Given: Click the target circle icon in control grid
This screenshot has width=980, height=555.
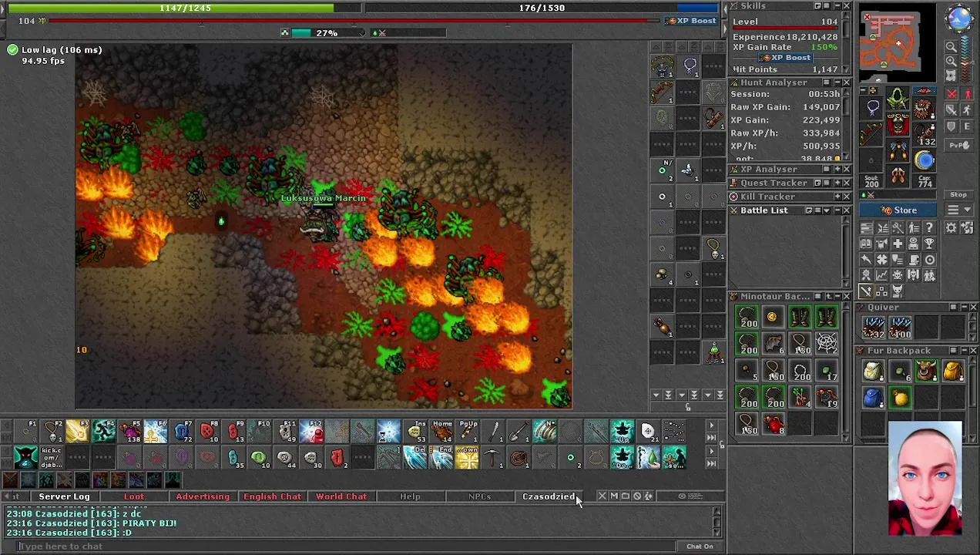Looking at the screenshot, I should coord(929,260).
